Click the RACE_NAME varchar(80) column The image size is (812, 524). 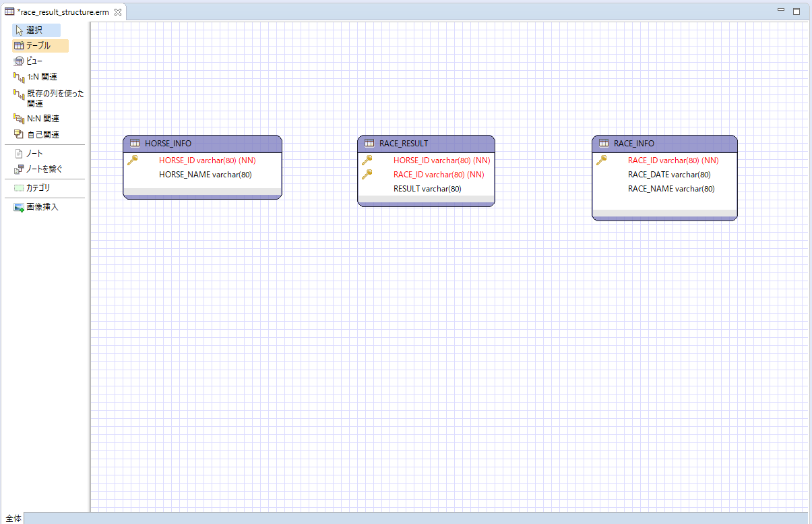coord(671,189)
